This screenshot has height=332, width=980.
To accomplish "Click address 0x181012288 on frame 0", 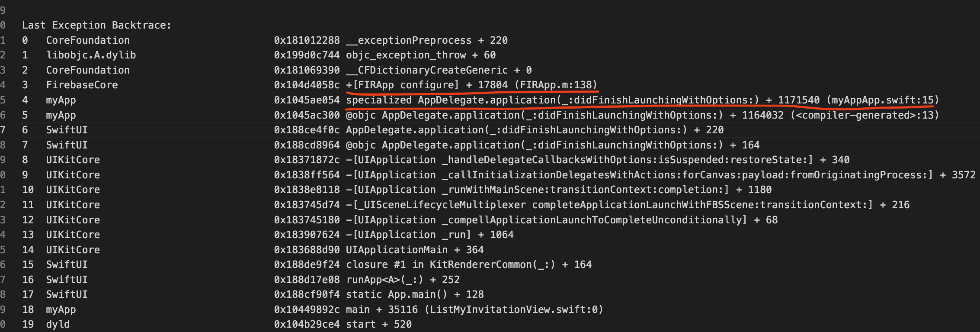I will click(307, 40).
